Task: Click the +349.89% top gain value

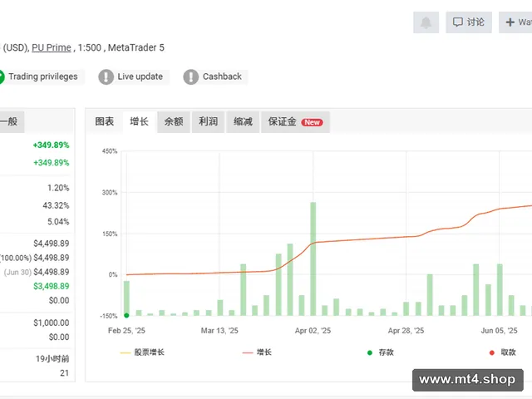Action: 51,145
